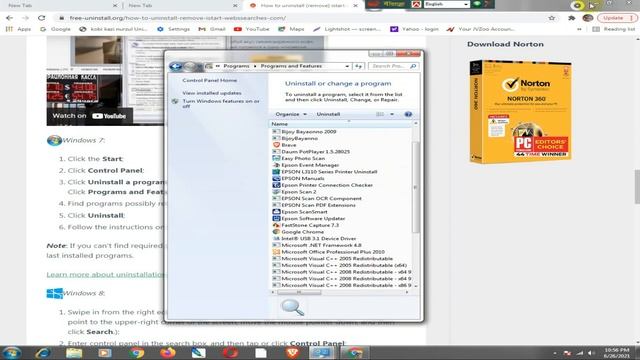640x360 pixels.
Task: Click the Norton 360 product box image
Action: [520, 111]
